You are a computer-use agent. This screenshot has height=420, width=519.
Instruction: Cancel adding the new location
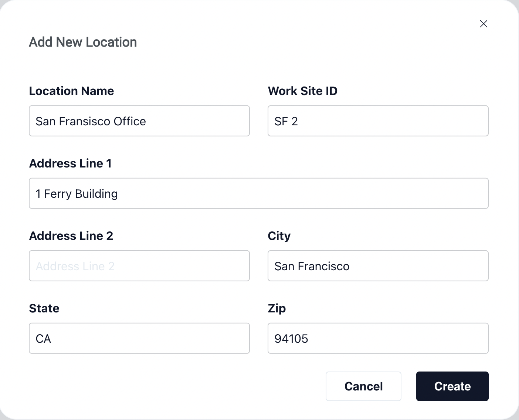click(x=363, y=386)
